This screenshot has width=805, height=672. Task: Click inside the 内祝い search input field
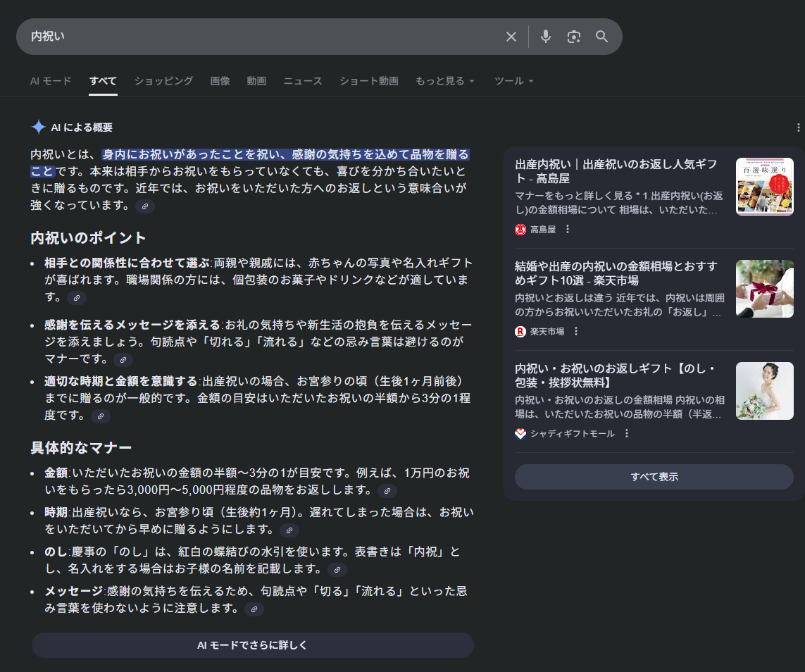coord(261,37)
